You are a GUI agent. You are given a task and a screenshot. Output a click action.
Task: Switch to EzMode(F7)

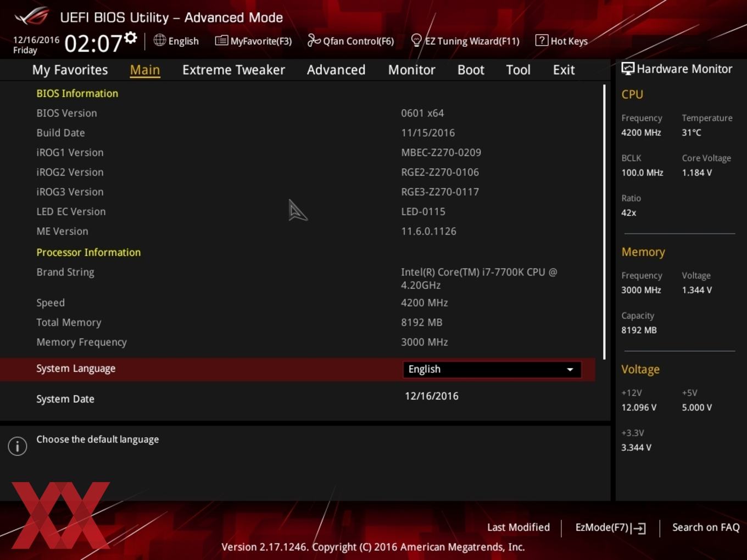tap(611, 528)
